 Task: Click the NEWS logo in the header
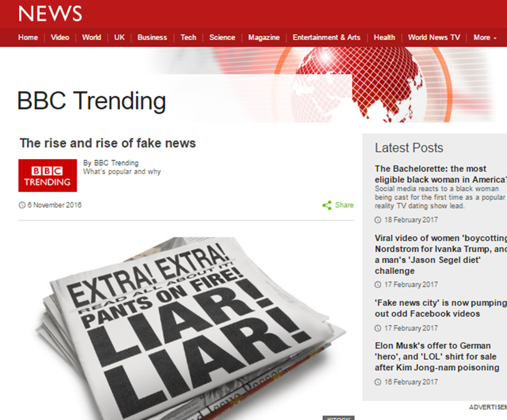coord(50,13)
